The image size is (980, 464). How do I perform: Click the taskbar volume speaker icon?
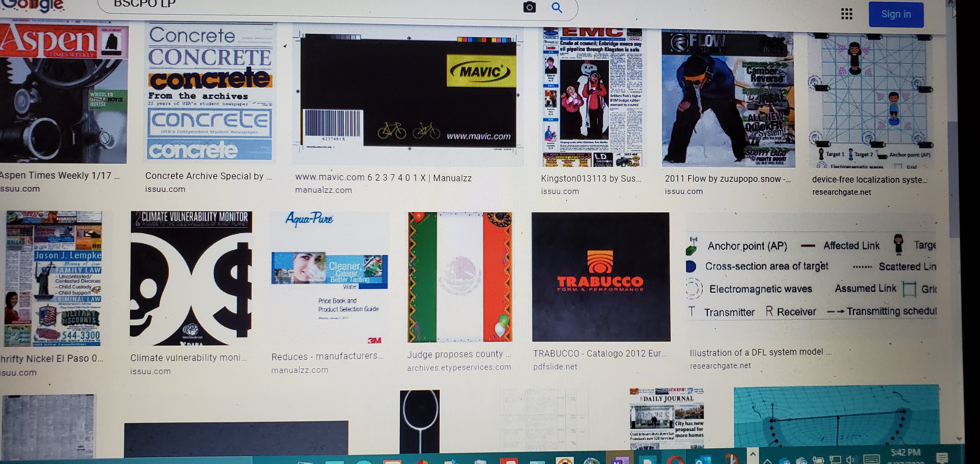coord(850,460)
